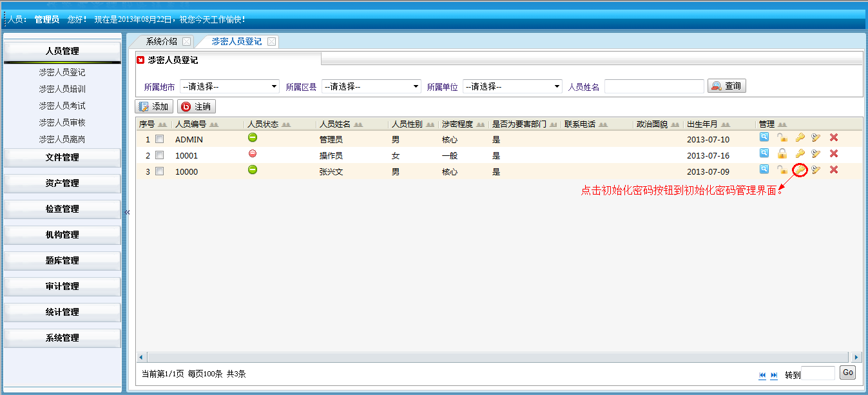This screenshot has width=868, height=395.
Task: Click the 转到 page number field
Action: coord(818,373)
